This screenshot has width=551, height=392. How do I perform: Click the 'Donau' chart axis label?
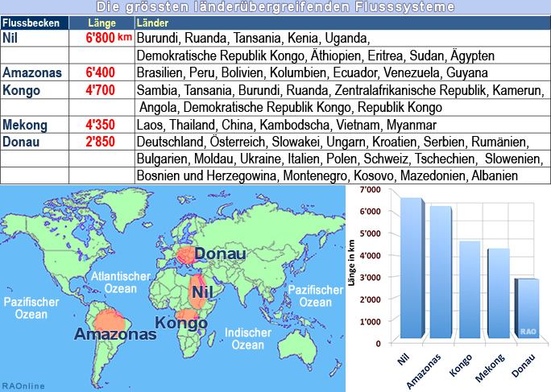tap(524, 365)
